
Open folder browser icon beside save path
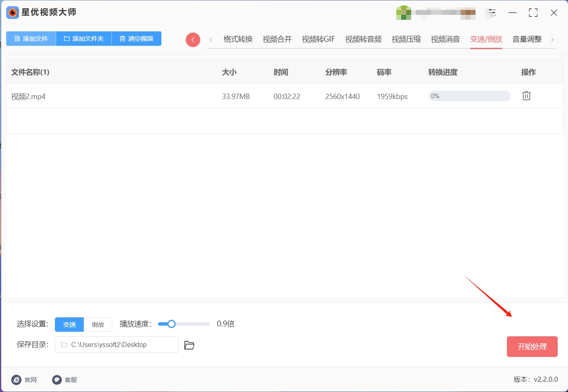pos(189,345)
